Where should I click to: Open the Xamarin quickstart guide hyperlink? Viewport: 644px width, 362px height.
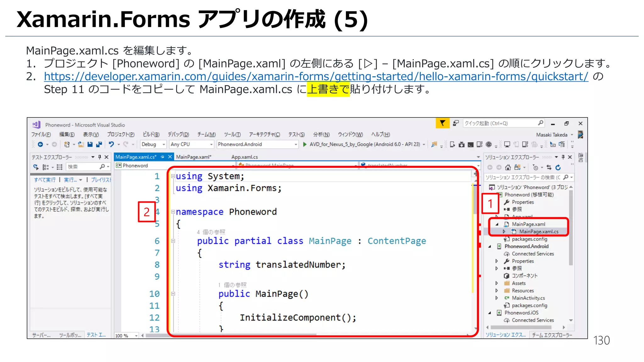coord(316,76)
